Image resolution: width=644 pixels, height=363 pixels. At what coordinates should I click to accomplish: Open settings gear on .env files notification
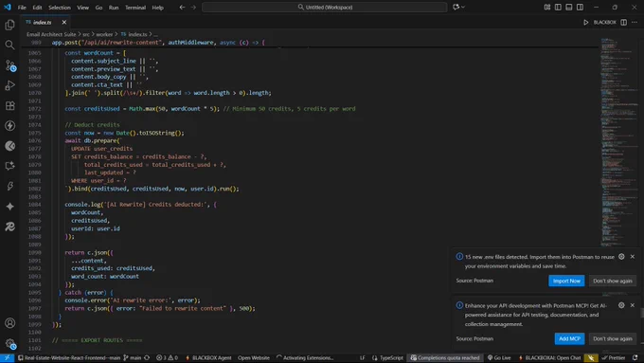[x=621, y=257]
